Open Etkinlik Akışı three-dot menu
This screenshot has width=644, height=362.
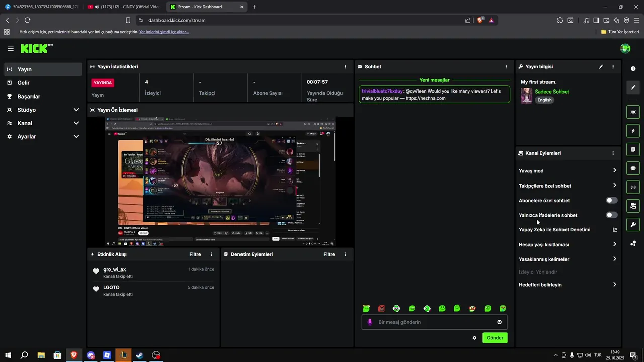click(211, 254)
